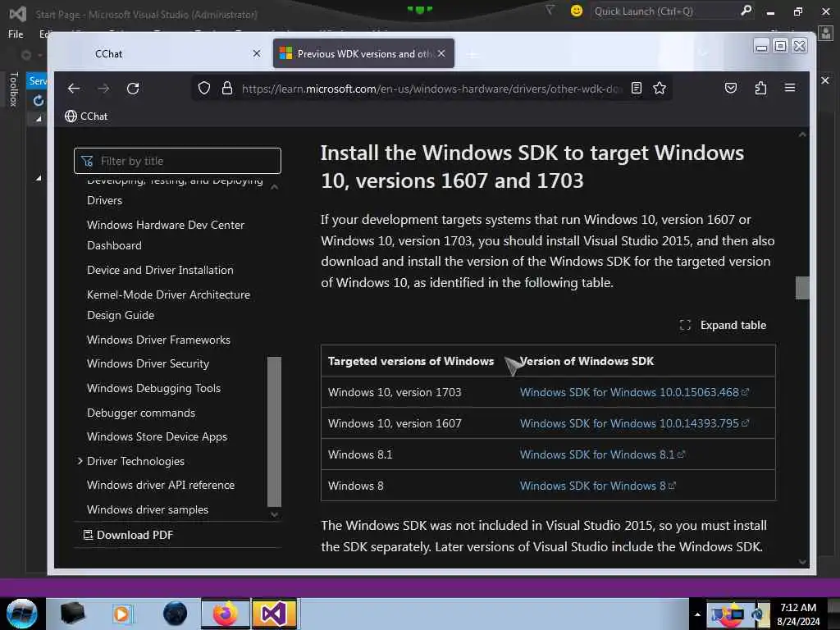Click the taskbar clock showing 7:12 AM

798,614
